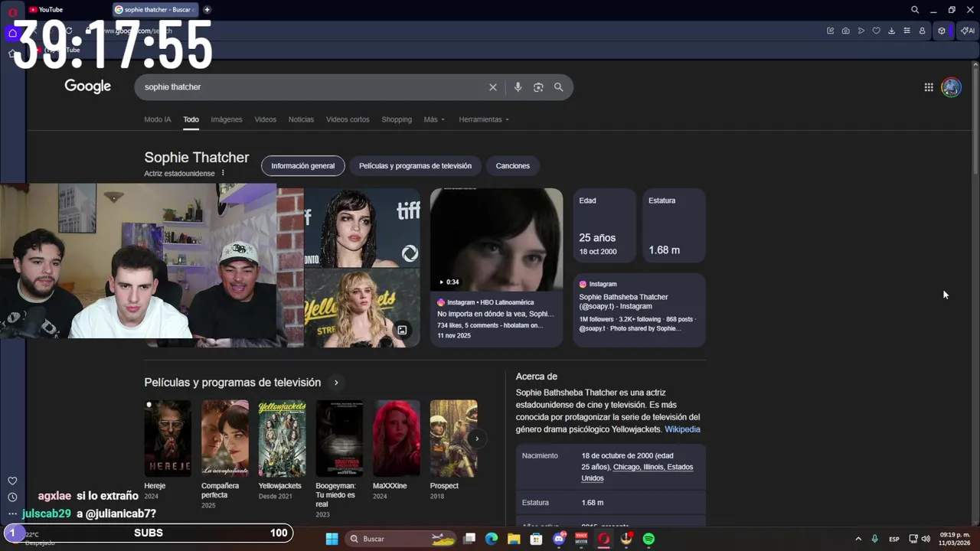Open the three-dot menu beside Actriz estadounidense
The width and height of the screenshot is (980, 551).
pos(223,173)
